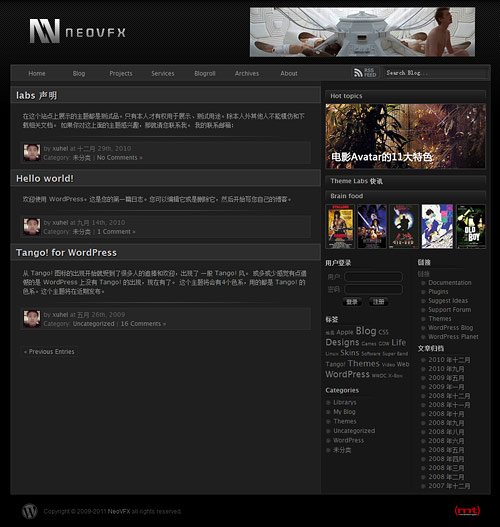500x527 pixels.
Task: Open 2010 年十二月 archive
Action: [449, 360]
